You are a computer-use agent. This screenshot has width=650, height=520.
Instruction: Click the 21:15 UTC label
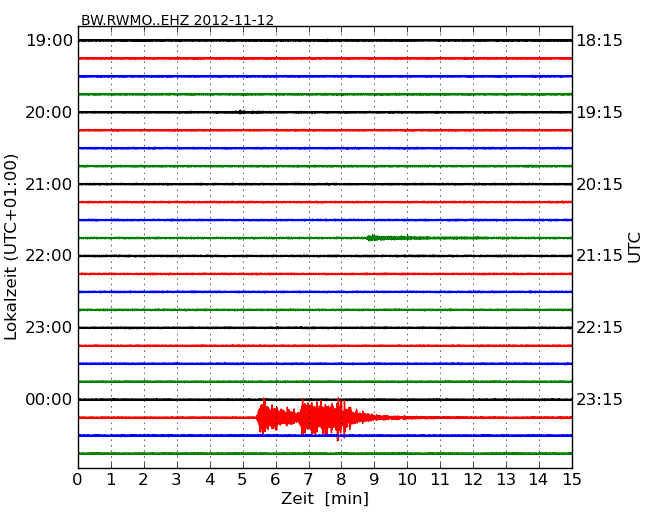[x=599, y=256]
